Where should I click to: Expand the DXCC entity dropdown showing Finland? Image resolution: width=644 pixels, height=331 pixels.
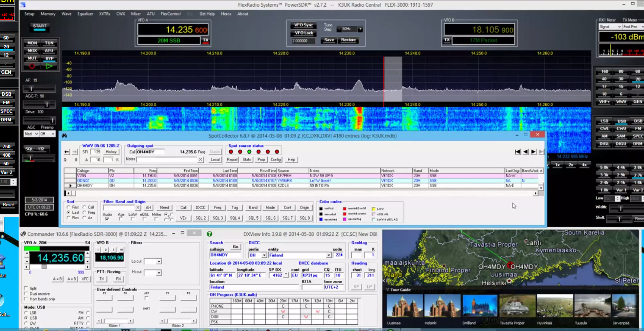click(329, 255)
